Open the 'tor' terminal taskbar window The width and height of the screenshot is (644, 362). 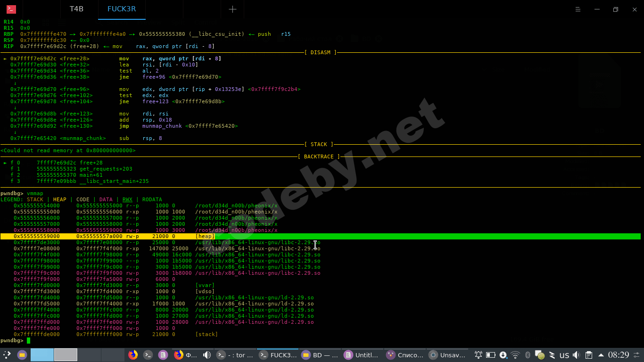[x=234, y=355]
